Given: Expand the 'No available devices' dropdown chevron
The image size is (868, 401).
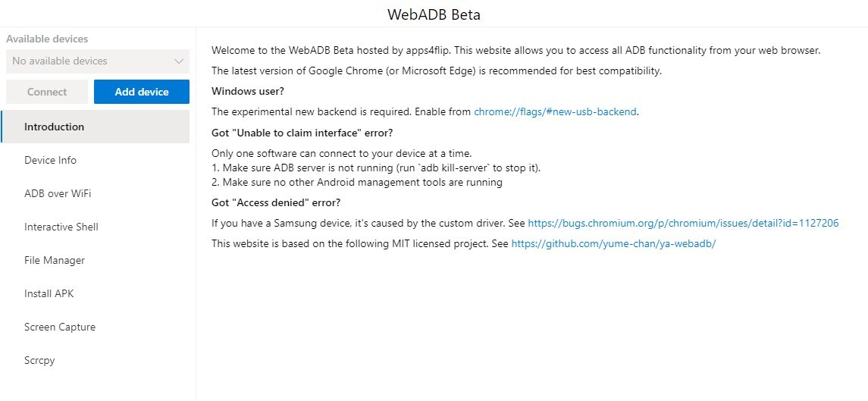Looking at the screenshot, I should coord(179,61).
